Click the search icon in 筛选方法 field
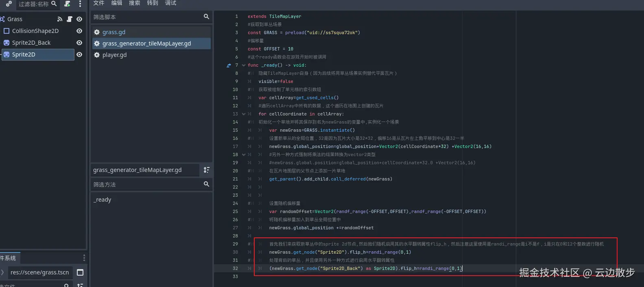This screenshot has width=644, height=287. [206, 184]
